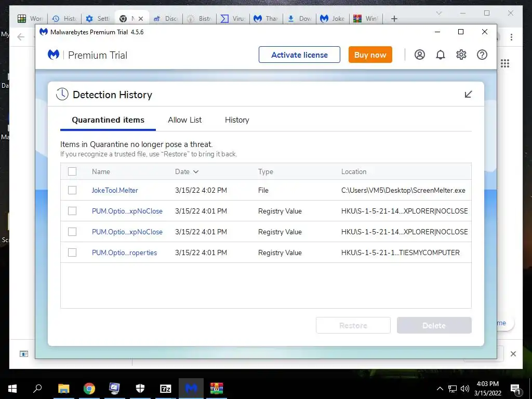Open the Malwarebytes account profile icon

pyautogui.click(x=419, y=55)
